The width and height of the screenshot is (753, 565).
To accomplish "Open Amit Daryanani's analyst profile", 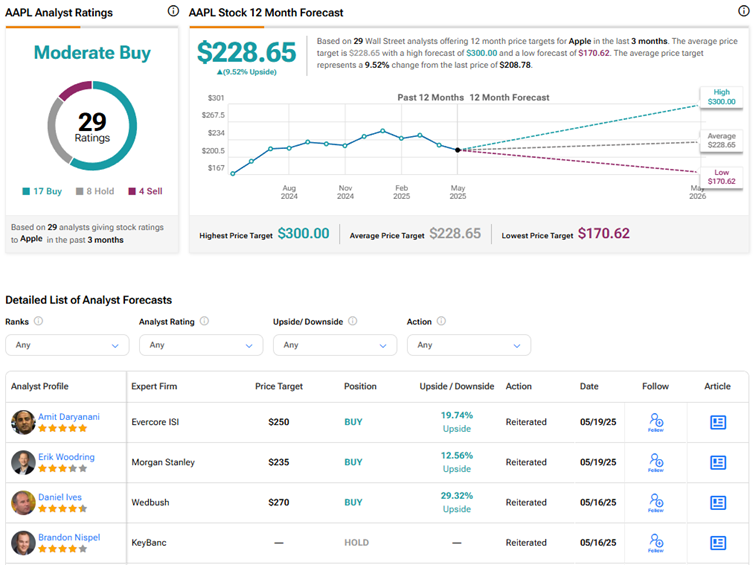I will (x=69, y=417).
